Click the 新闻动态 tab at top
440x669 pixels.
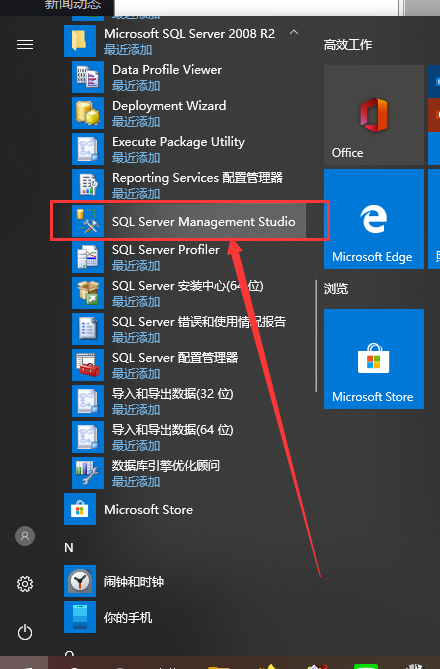pyautogui.click(x=73, y=5)
